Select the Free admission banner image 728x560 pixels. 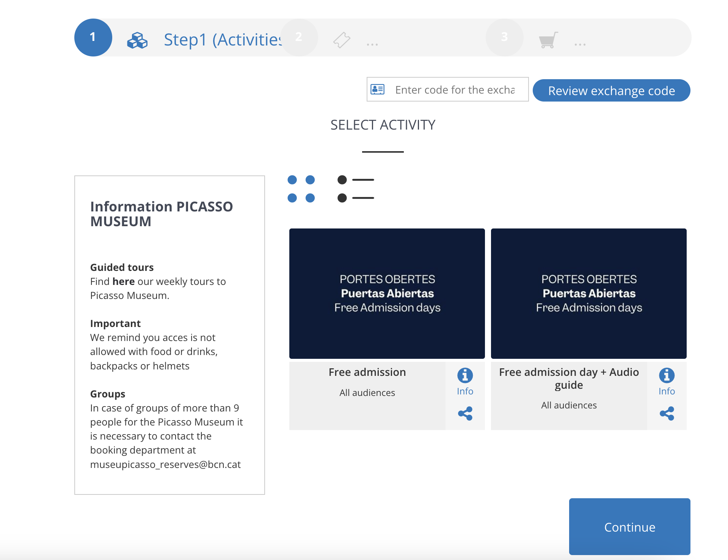(387, 293)
